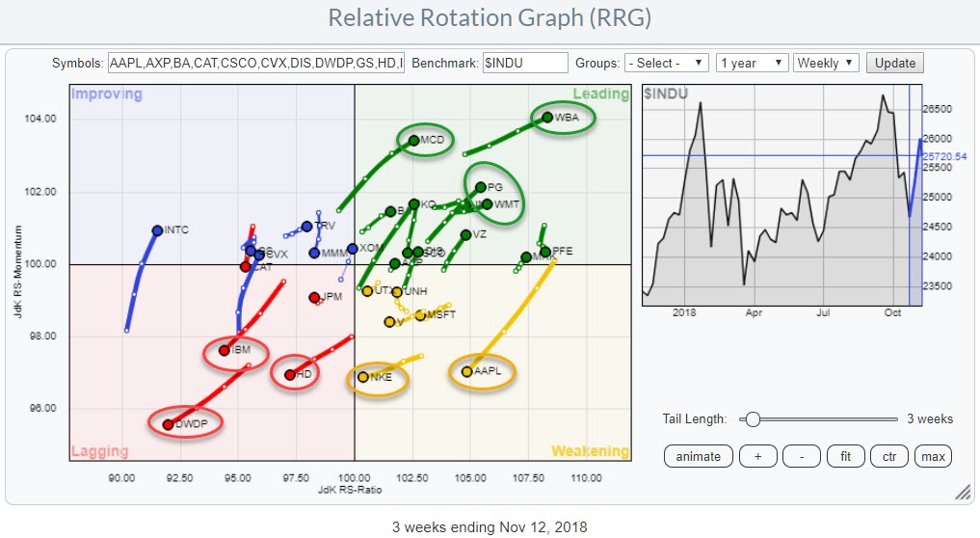Click the Symbols input field
Viewport: 980px width, 538px height.
click(x=256, y=64)
